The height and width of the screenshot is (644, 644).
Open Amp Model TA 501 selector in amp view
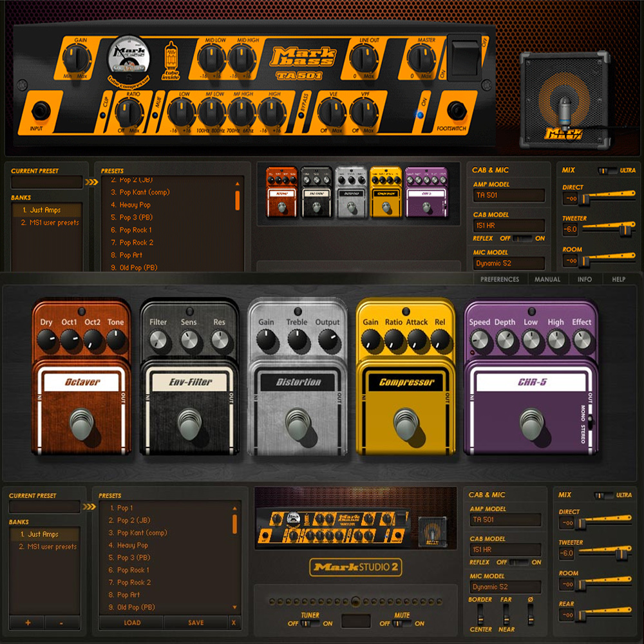[x=509, y=196]
